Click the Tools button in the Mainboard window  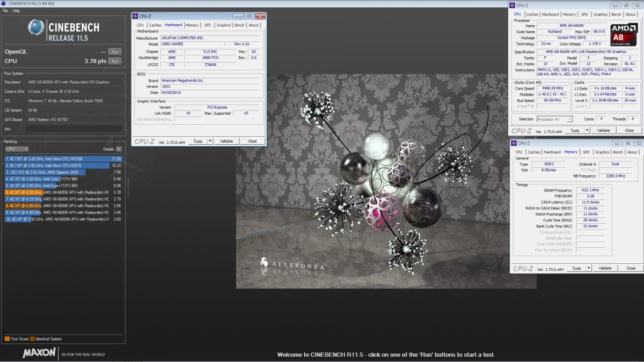point(198,141)
